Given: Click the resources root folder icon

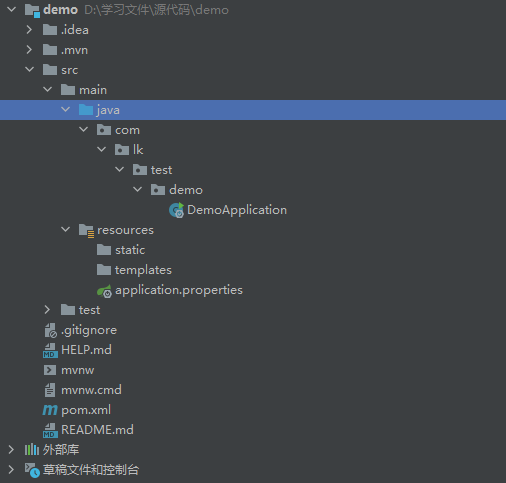Looking at the screenshot, I should coord(87,231).
